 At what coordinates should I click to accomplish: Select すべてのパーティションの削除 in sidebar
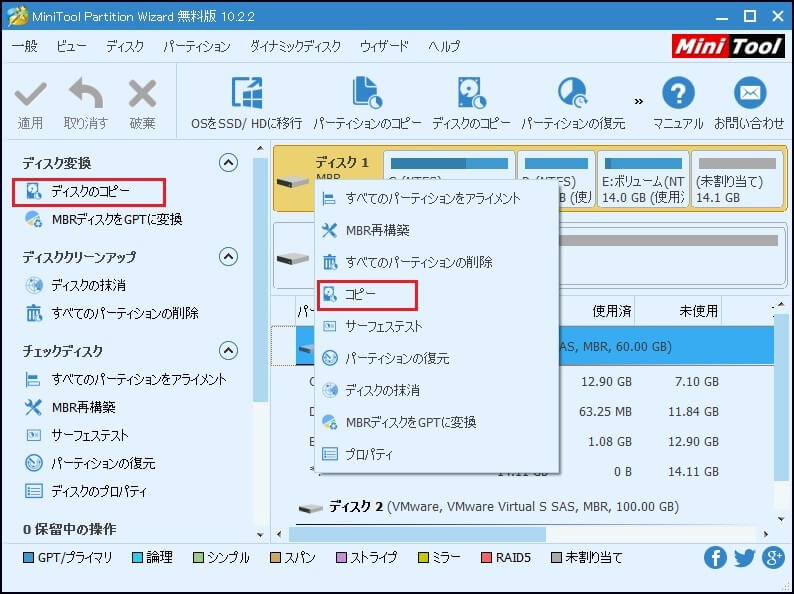coord(112,313)
